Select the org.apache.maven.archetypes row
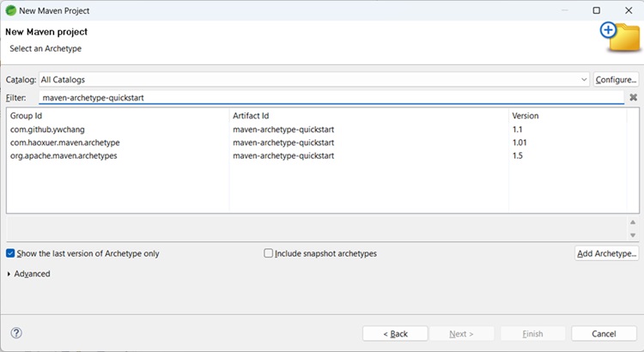 click(x=64, y=155)
